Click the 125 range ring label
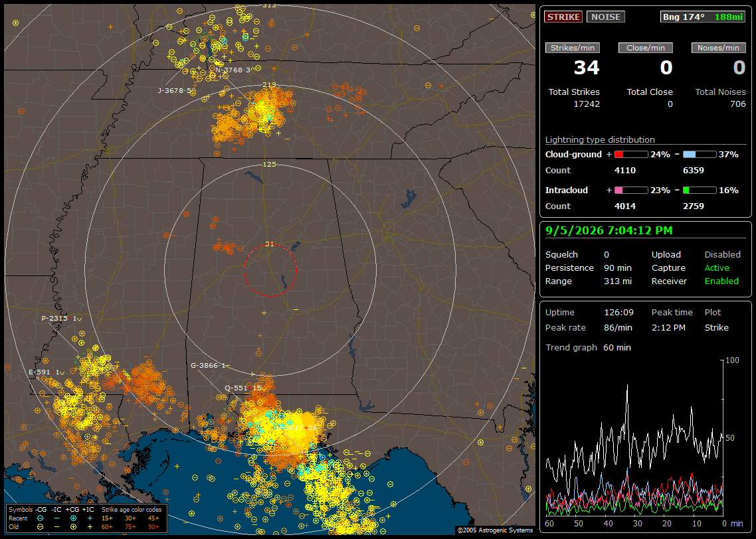756x539 pixels. (269, 164)
